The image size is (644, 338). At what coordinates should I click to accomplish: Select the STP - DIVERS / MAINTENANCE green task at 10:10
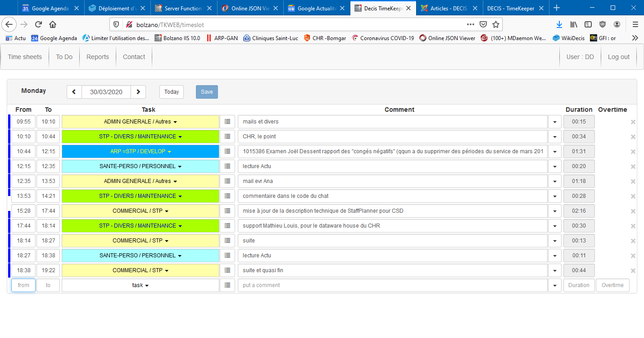pos(141,137)
